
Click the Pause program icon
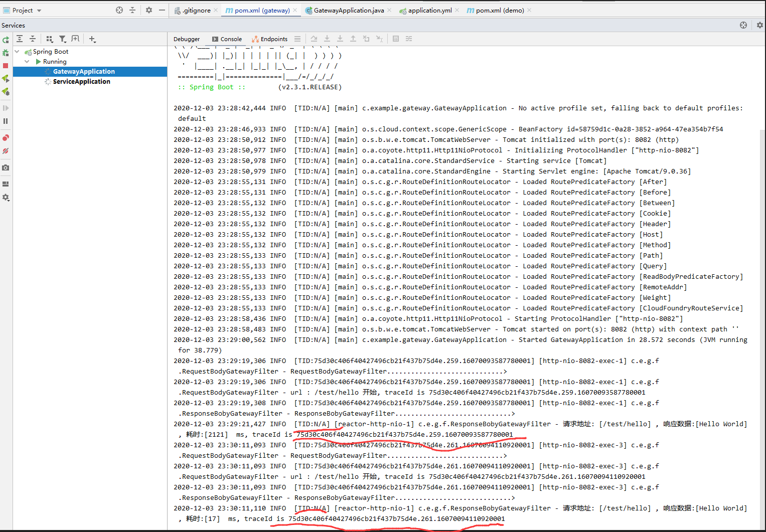(6, 121)
